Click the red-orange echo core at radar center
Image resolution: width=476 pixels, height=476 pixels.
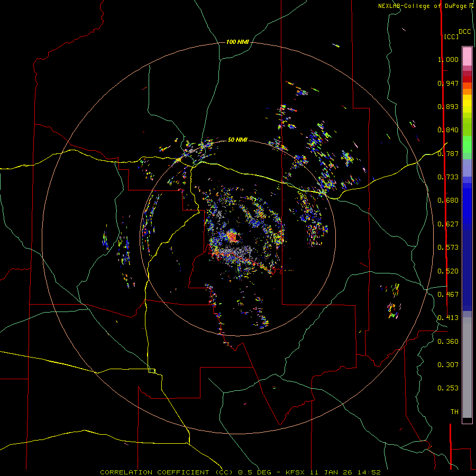pyautogui.click(x=232, y=236)
